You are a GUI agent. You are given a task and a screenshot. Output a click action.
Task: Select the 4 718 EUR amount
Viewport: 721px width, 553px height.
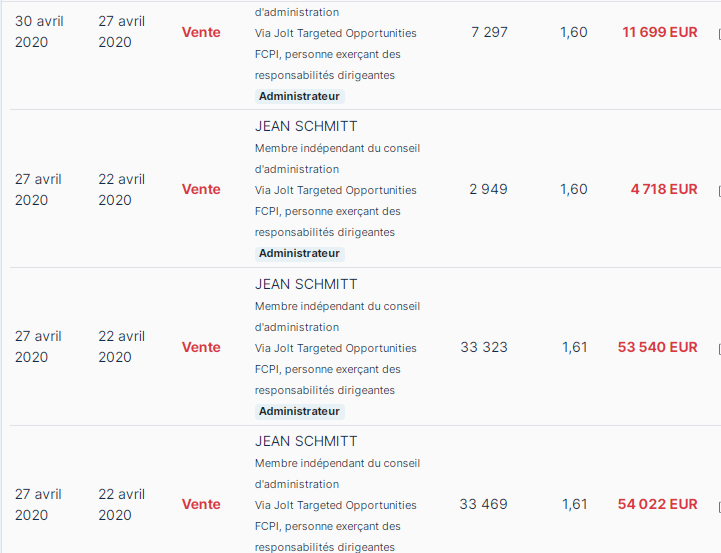pos(664,189)
